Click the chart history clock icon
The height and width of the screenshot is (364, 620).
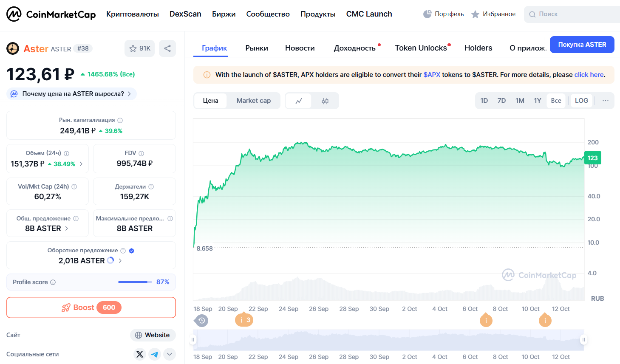point(201,320)
